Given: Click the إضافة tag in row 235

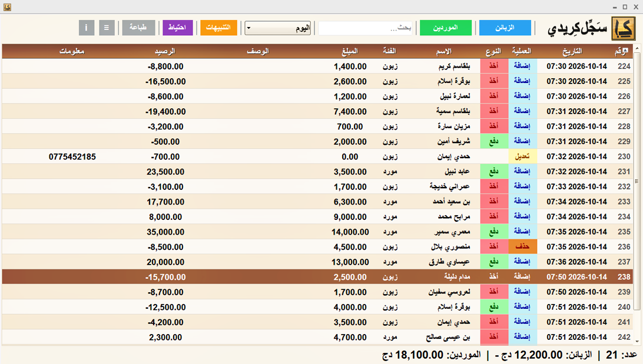Looking at the screenshot, I should (x=522, y=231).
